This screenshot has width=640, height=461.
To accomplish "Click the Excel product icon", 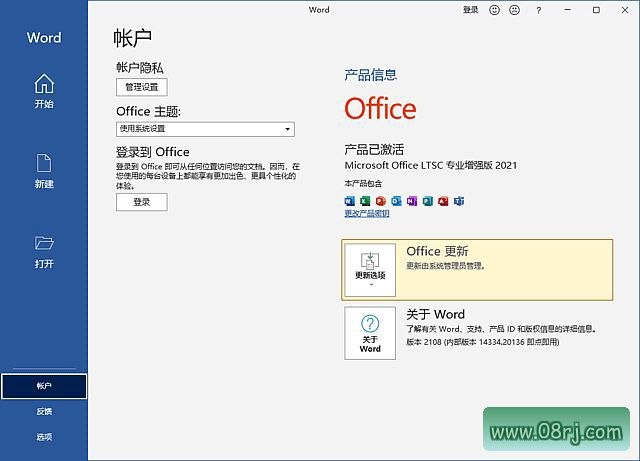I will coord(365,201).
